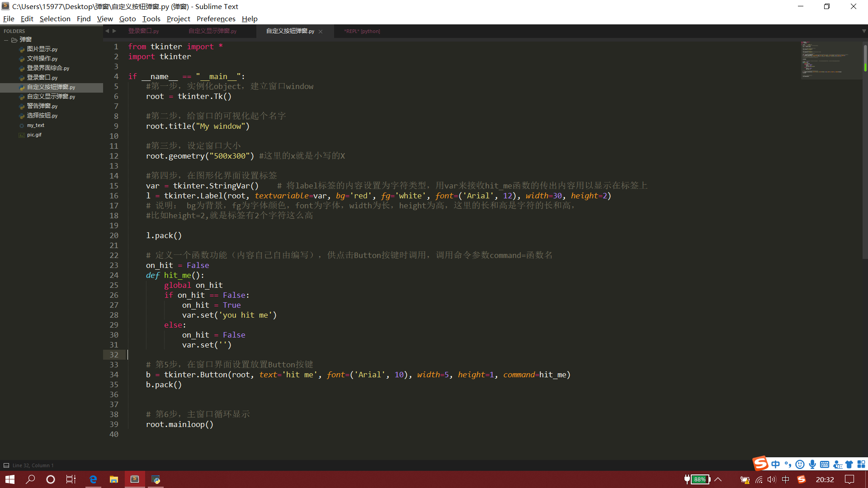
Task: Collapse the 弹窗 folder in sidebar
Action: (6, 40)
